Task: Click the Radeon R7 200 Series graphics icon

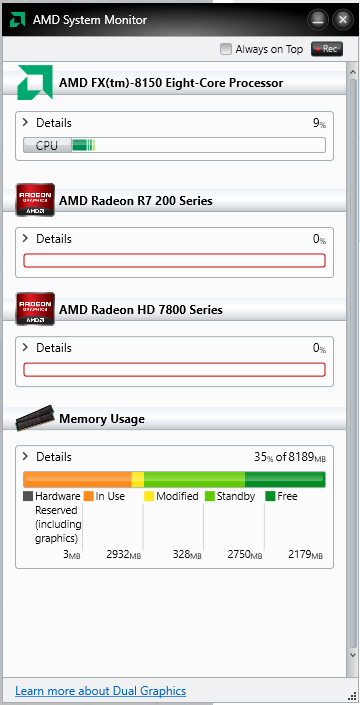Action: [x=35, y=200]
